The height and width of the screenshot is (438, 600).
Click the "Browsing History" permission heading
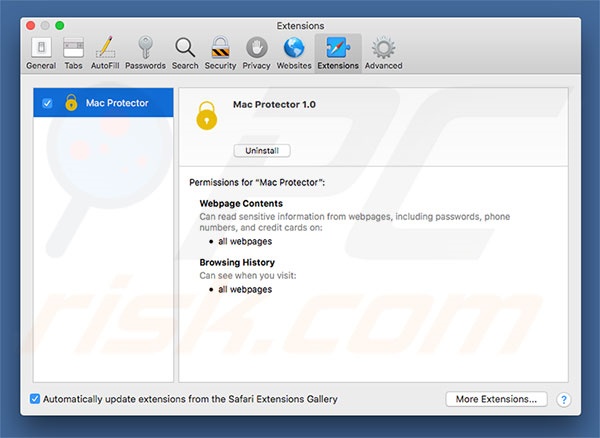[x=237, y=262]
